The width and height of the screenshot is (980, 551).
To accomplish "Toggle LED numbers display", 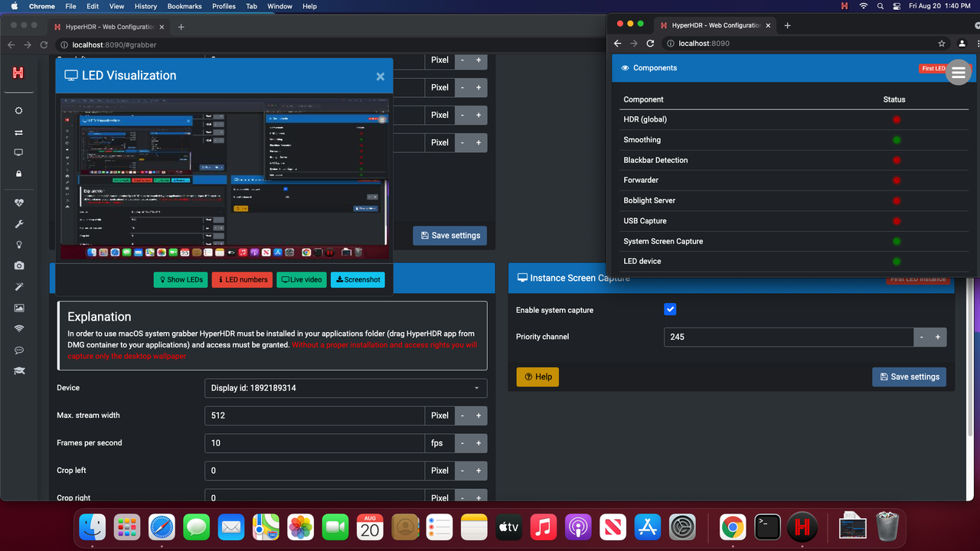I will click(243, 279).
